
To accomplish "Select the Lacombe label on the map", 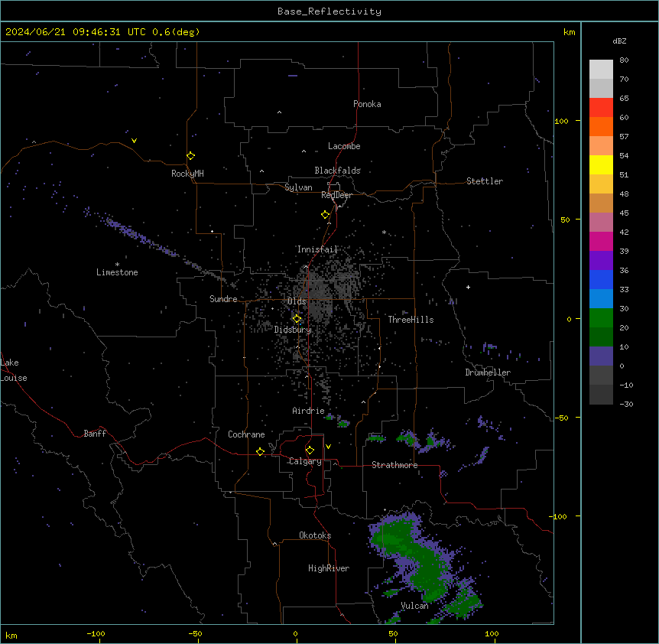I will pos(344,146).
